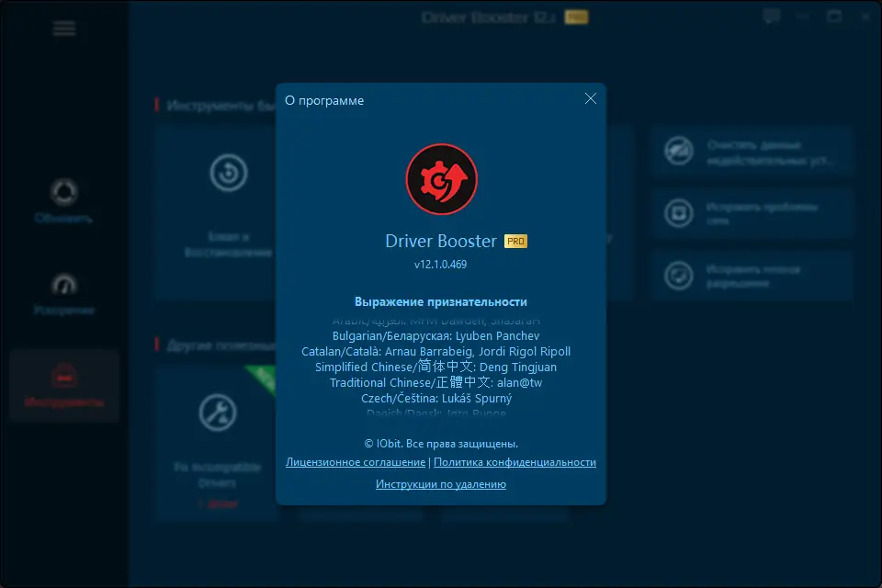The height and width of the screenshot is (588, 882).
Task: Select the Обновить sidebar icon in main window
Action: 64,192
